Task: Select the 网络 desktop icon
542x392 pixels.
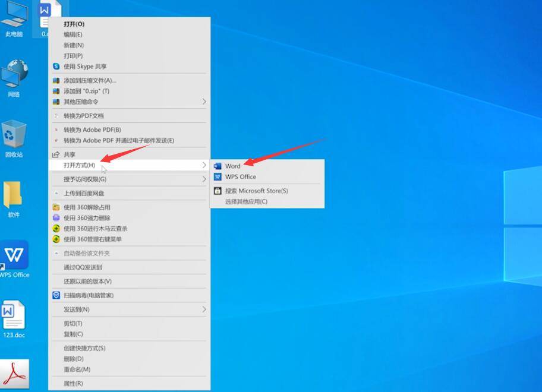Action: [x=14, y=76]
